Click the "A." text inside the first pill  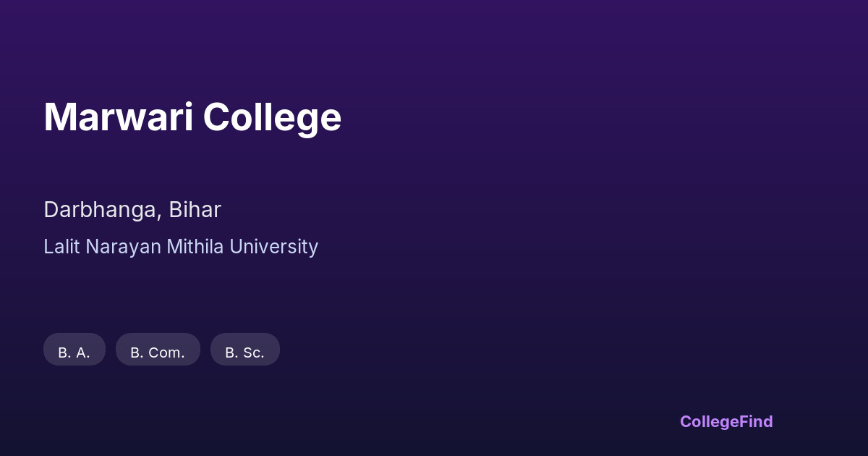(x=83, y=353)
